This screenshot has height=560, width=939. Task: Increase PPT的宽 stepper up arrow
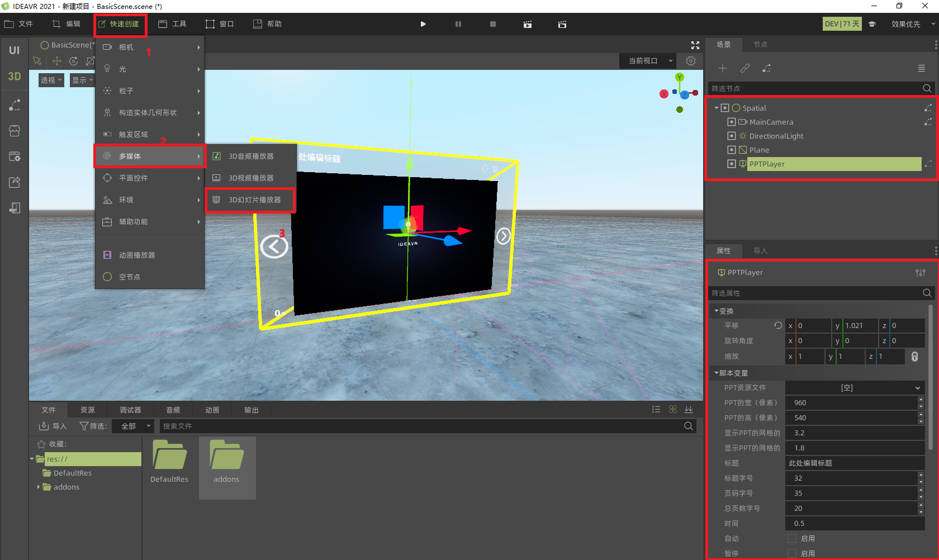click(921, 399)
